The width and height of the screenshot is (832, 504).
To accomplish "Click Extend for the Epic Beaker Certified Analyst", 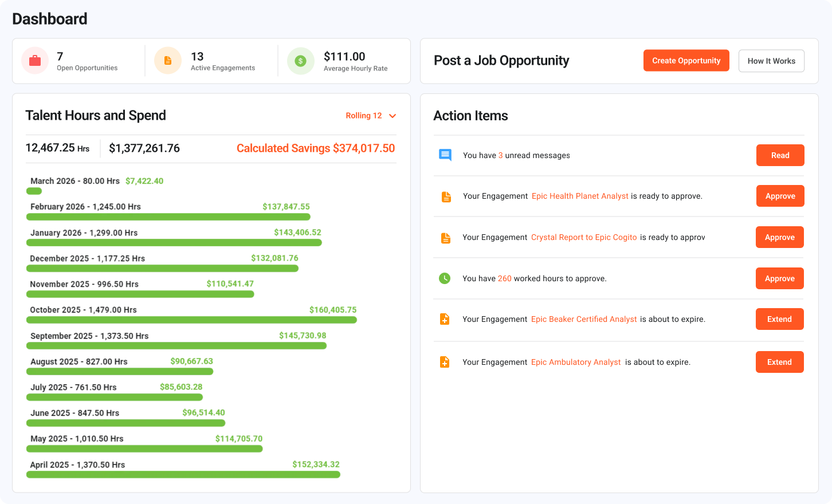I will (x=779, y=319).
